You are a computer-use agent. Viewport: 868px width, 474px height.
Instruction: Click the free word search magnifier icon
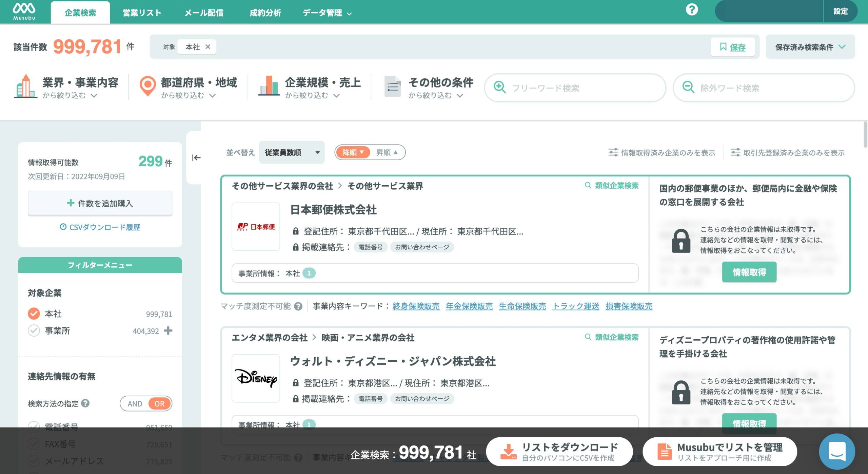(x=500, y=87)
